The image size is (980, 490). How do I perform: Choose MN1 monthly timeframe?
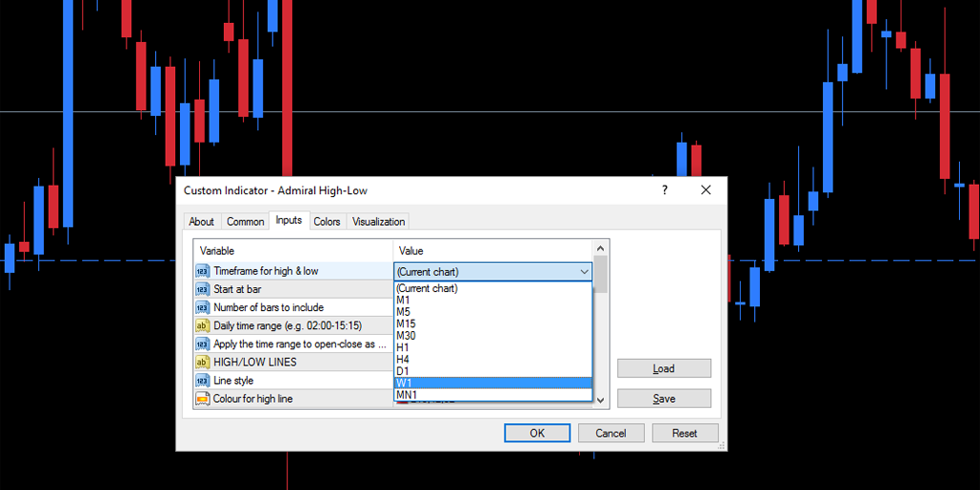[493, 395]
